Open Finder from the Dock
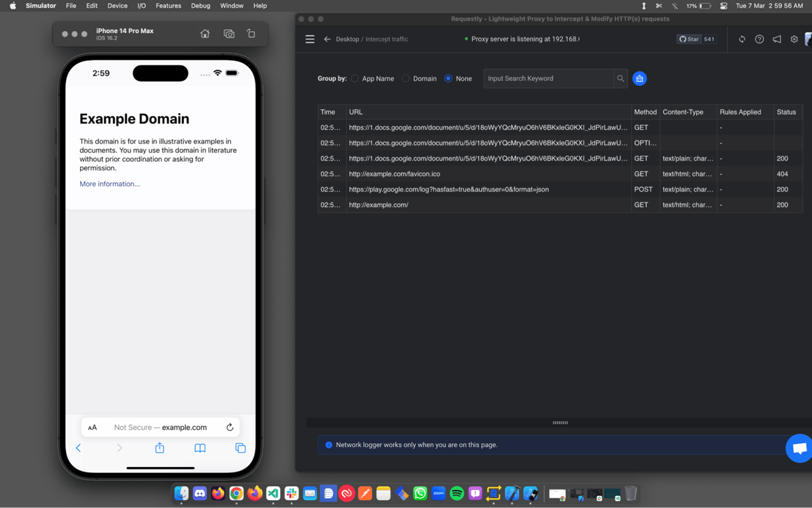Screen dimensions: 812x508 [x=181, y=493]
